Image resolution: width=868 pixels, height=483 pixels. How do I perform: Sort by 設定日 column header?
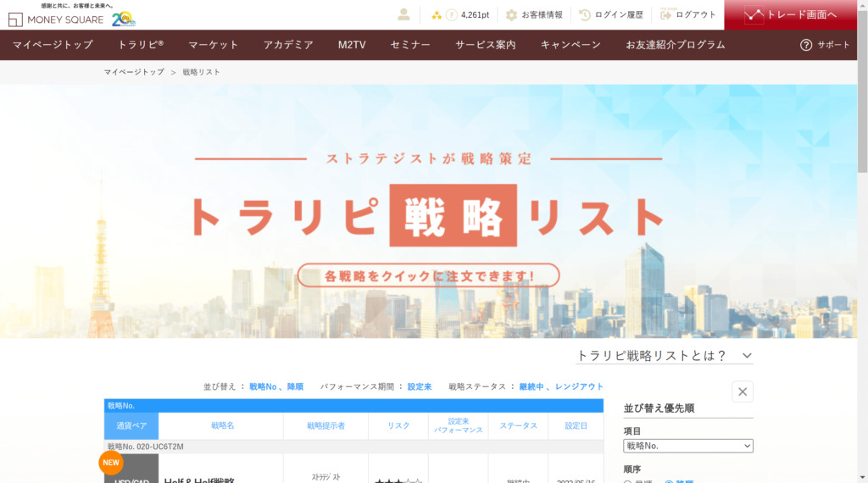[576, 425]
